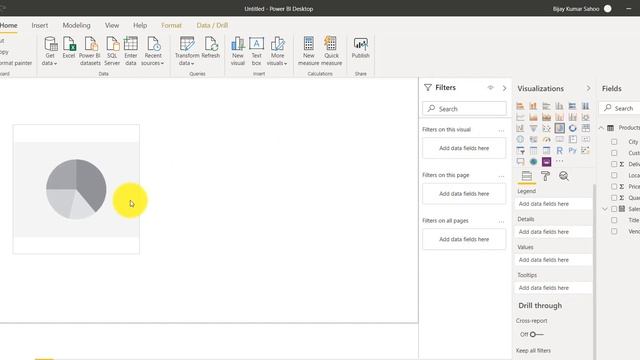Select the Scatter chart visual
This screenshot has height=360, width=640.
[546, 128]
